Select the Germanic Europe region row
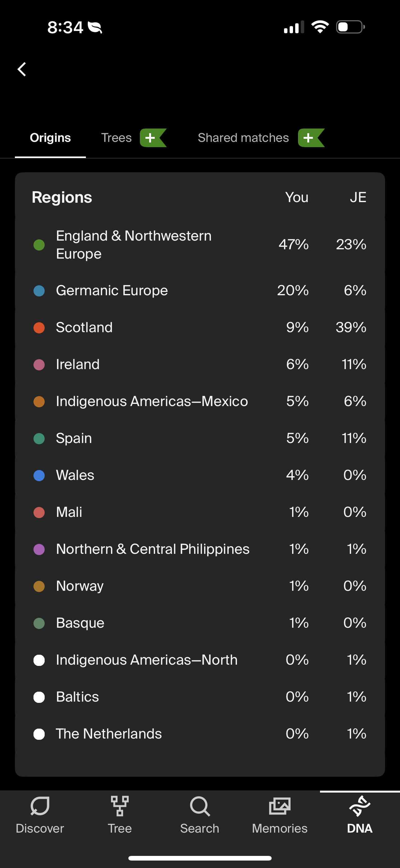The height and width of the screenshot is (868, 400). (x=200, y=291)
